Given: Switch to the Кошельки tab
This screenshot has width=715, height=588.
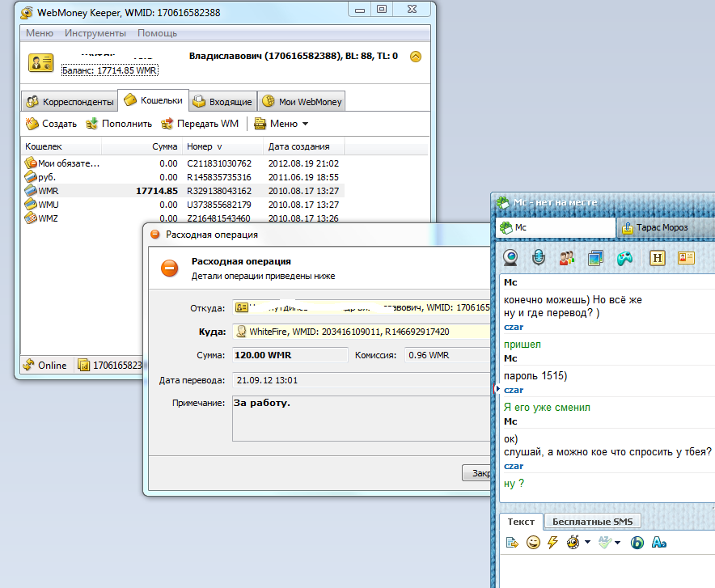Looking at the screenshot, I should [153, 100].
